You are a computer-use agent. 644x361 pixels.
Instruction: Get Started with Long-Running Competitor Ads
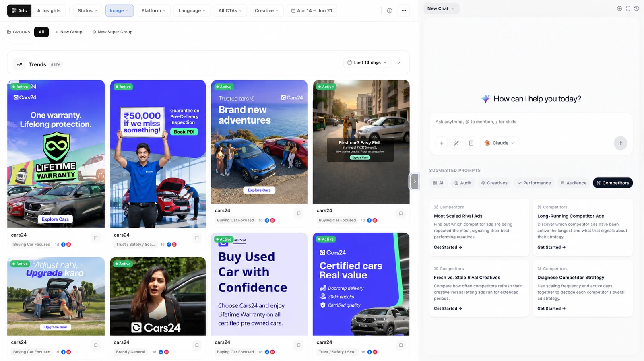[551, 248]
